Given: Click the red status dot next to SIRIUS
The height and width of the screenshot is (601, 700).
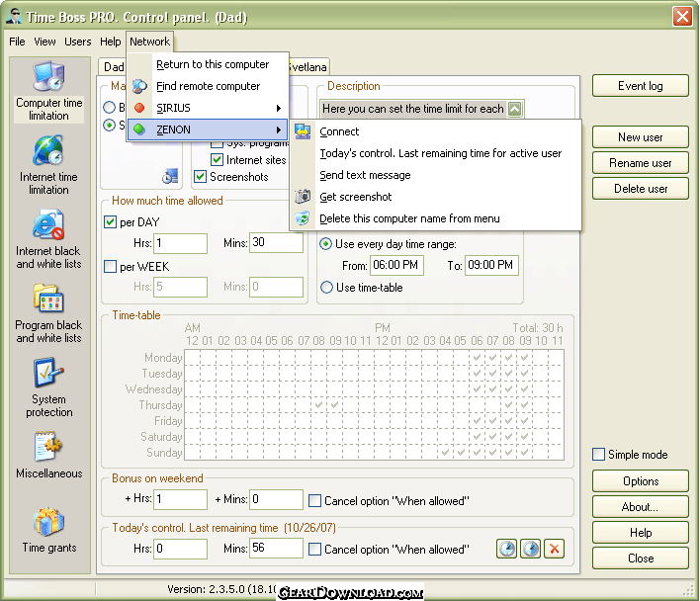Looking at the screenshot, I should [x=139, y=108].
